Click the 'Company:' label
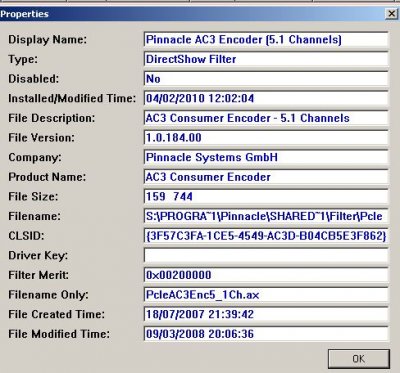Screen dimensions: 400x373 click(x=35, y=157)
